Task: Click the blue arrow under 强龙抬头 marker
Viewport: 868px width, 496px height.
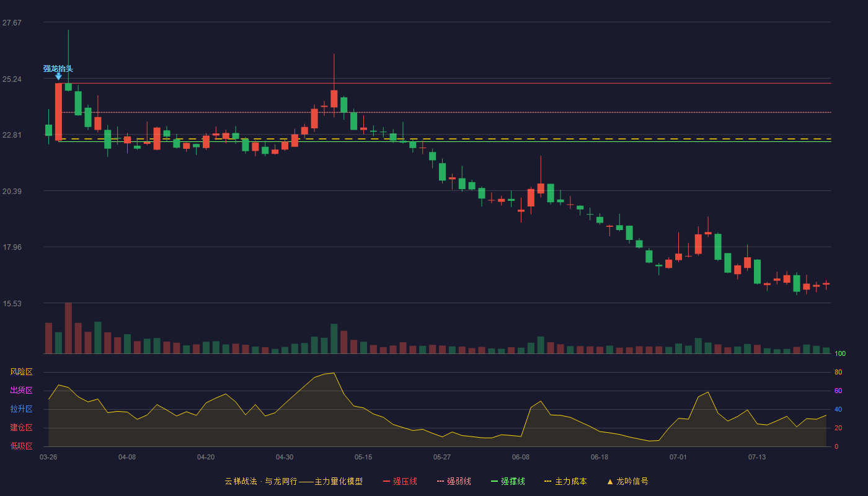Action: [58, 76]
